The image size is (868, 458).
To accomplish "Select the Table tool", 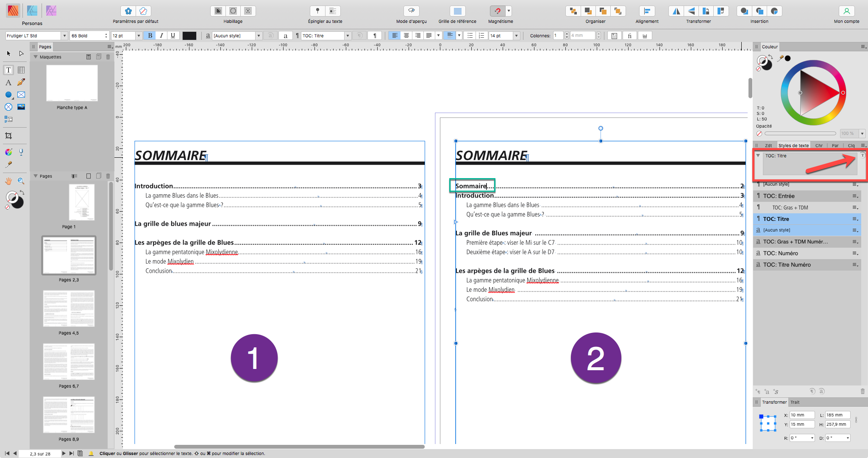I will click(x=21, y=70).
